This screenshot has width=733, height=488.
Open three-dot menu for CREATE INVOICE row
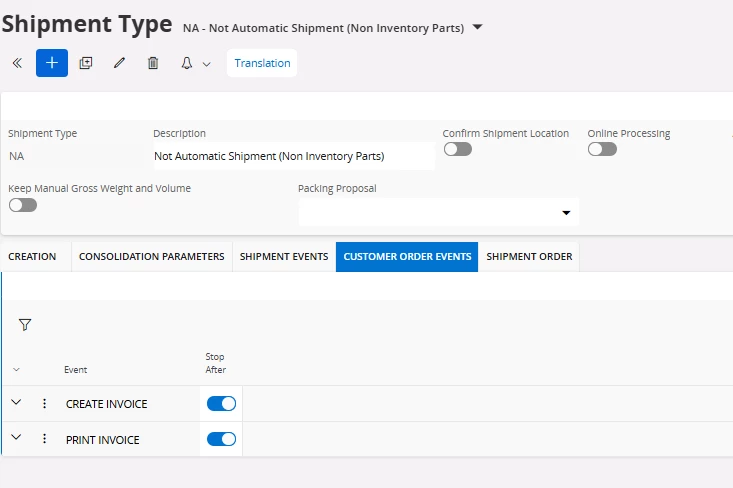coord(44,404)
